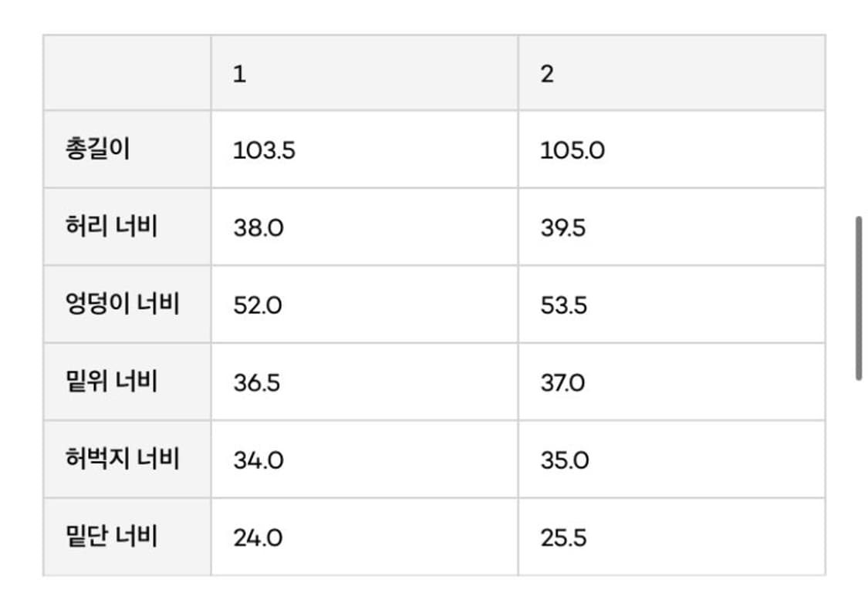
Task: Click the 37.0 rise width value
Action: click(x=563, y=383)
